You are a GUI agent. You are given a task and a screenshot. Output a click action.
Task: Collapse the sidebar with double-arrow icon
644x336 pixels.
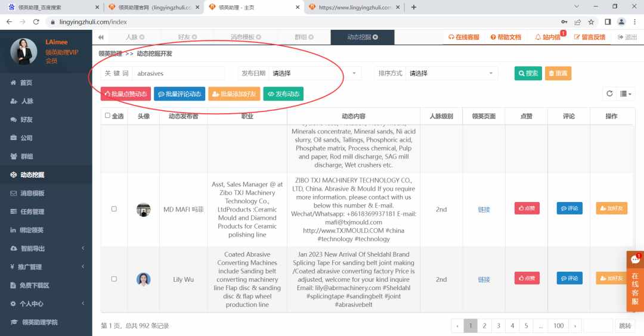point(101,38)
